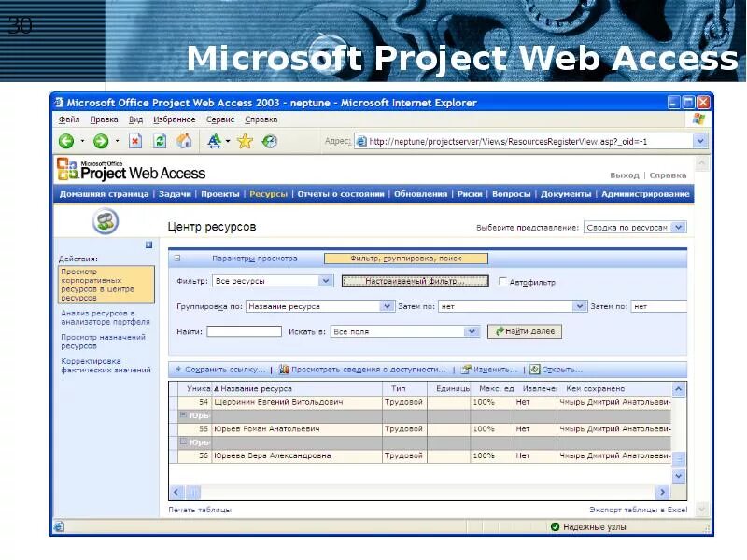Open the Файл menu

69,119
